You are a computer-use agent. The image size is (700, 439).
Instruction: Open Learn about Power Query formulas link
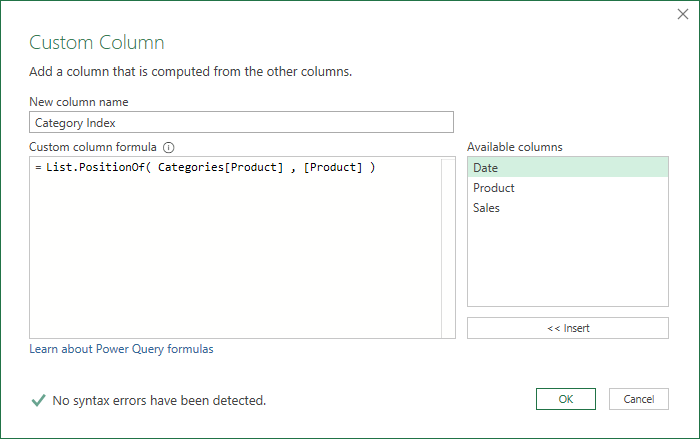[x=121, y=349]
